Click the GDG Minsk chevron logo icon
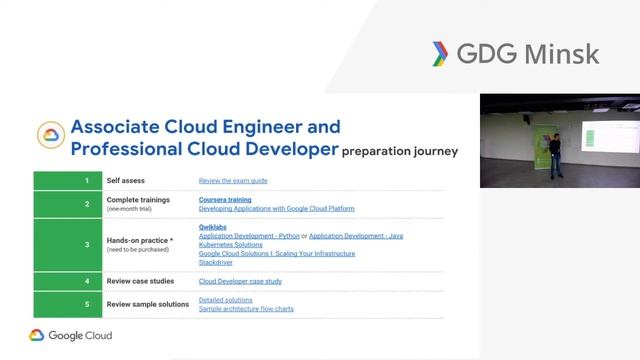The width and height of the screenshot is (640, 360). (440, 54)
